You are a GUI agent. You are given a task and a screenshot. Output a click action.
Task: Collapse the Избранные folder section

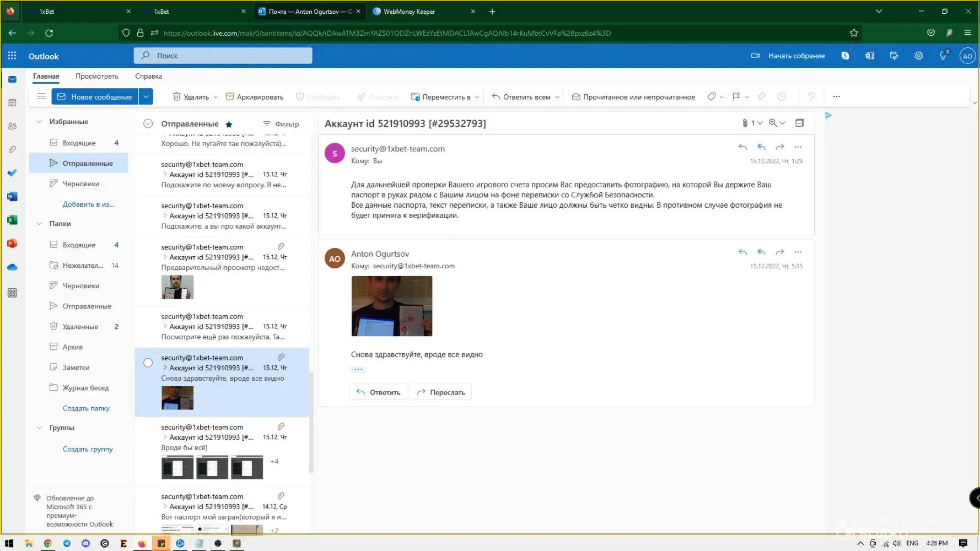[x=39, y=122]
